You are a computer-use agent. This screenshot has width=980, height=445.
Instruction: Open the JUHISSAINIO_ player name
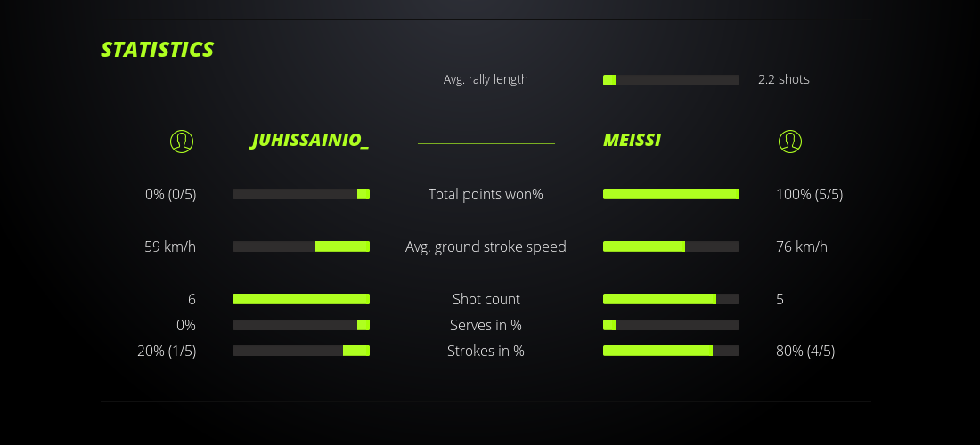click(x=309, y=140)
